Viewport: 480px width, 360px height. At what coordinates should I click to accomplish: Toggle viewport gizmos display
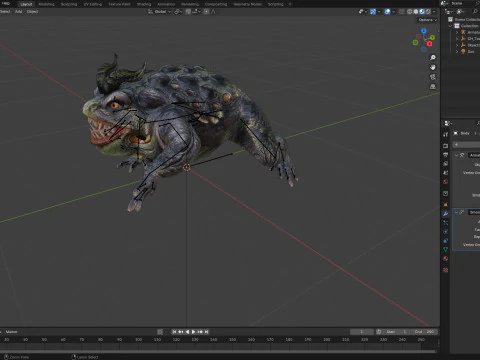[x=373, y=12]
